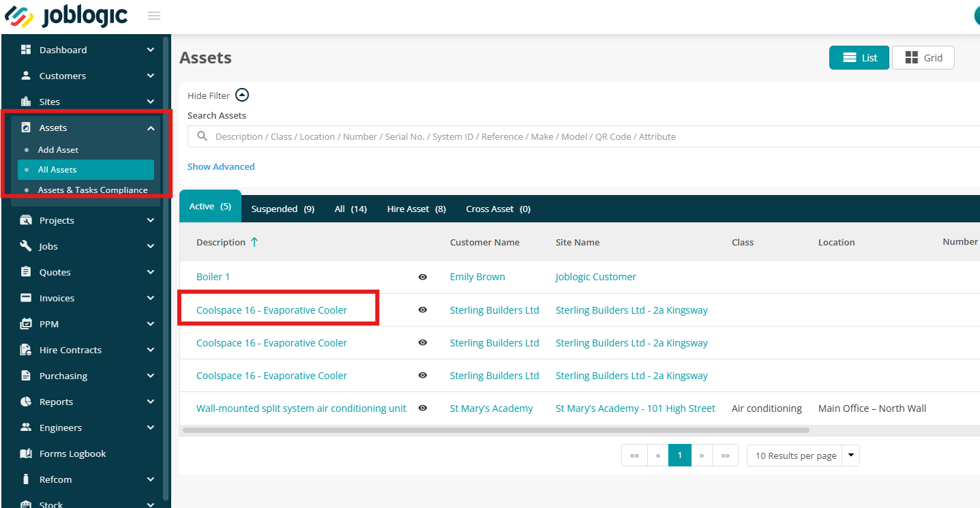Click the Show Advanced link

[221, 166]
